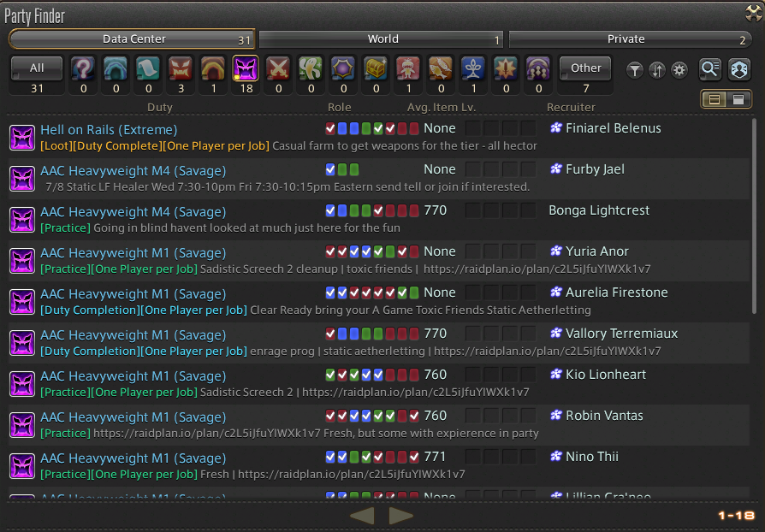Click the 771 item level in Nino Thii's row
The height and width of the screenshot is (532, 765).
pos(435,457)
